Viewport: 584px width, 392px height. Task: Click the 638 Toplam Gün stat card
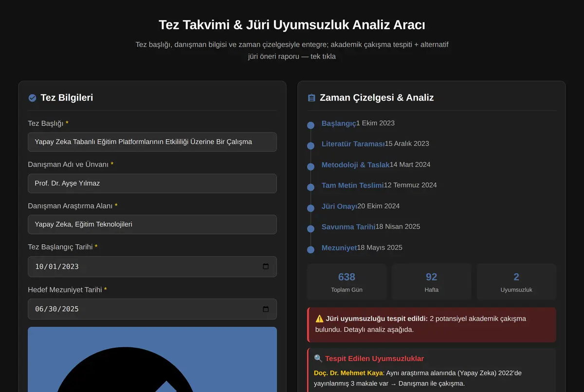(x=347, y=282)
